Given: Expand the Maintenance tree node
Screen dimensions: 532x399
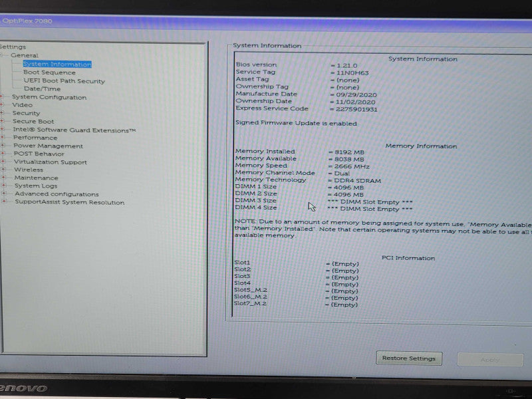Looking at the screenshot, I should pos(3,177).
